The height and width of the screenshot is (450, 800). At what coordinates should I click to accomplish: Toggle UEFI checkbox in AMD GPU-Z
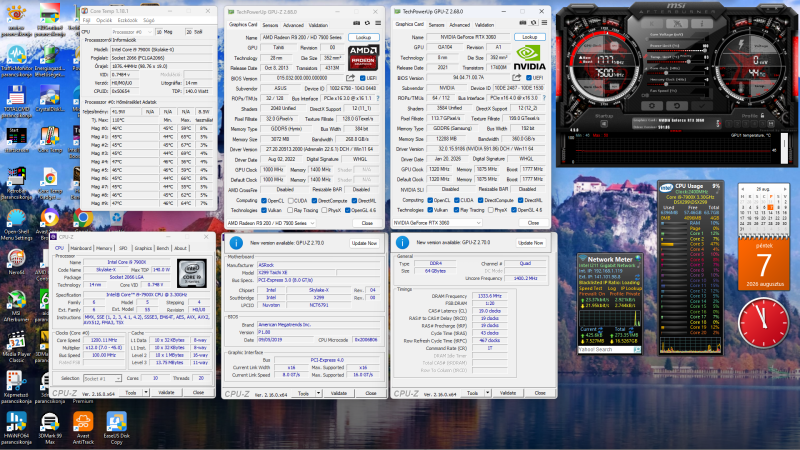tap(363, 78)
